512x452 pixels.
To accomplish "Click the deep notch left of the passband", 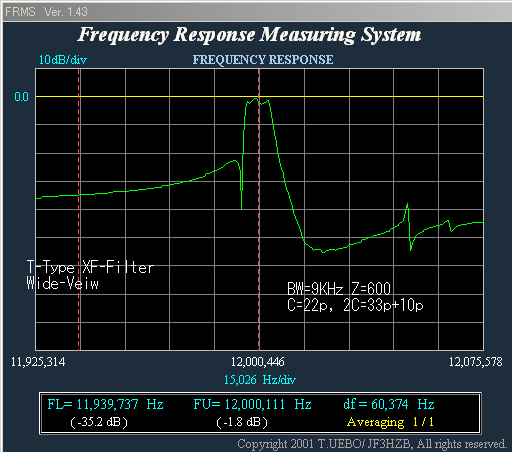I will 241,200.
